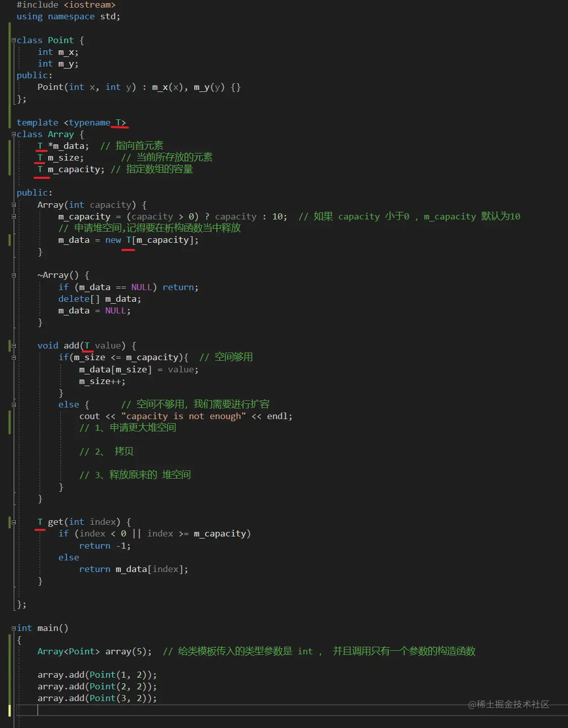Click the 'm_size++;' line

coord(102,381)
